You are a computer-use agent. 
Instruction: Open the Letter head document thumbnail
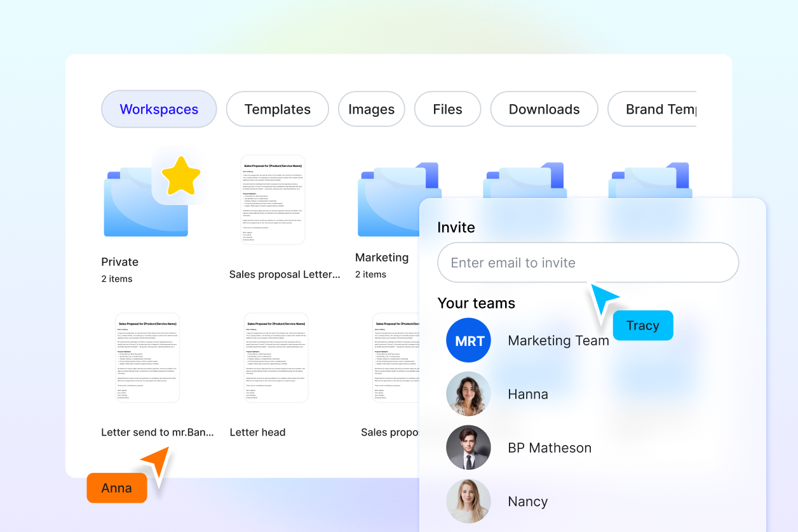(276, 357)
